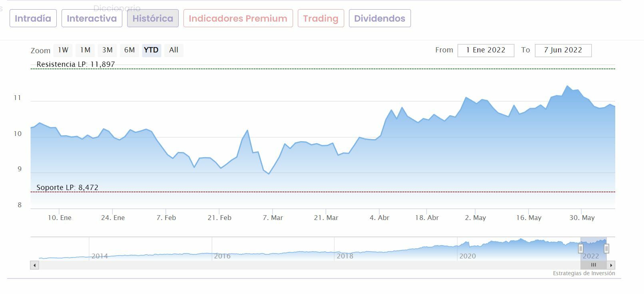Screen dimensions: 644x294
Task: Click the navigator scrollbar thumb grip
Action: (x=593, y=265)
